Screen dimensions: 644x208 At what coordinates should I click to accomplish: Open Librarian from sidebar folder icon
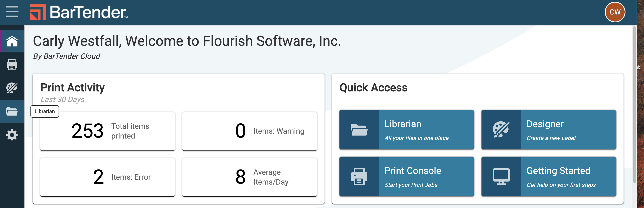click(12, 111)
